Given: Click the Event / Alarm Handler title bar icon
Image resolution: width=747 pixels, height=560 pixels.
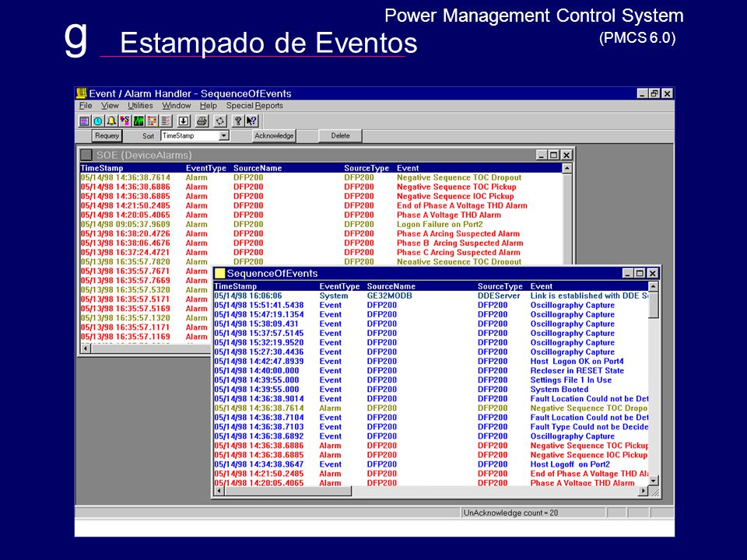Looking at the screenshot, I should (82, 93).
